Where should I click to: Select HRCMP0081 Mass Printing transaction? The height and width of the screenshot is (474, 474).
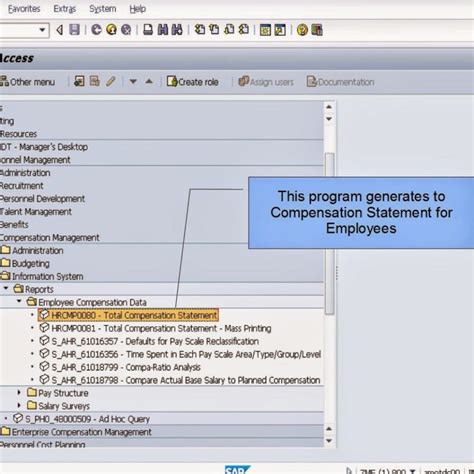tap(155, 328)
